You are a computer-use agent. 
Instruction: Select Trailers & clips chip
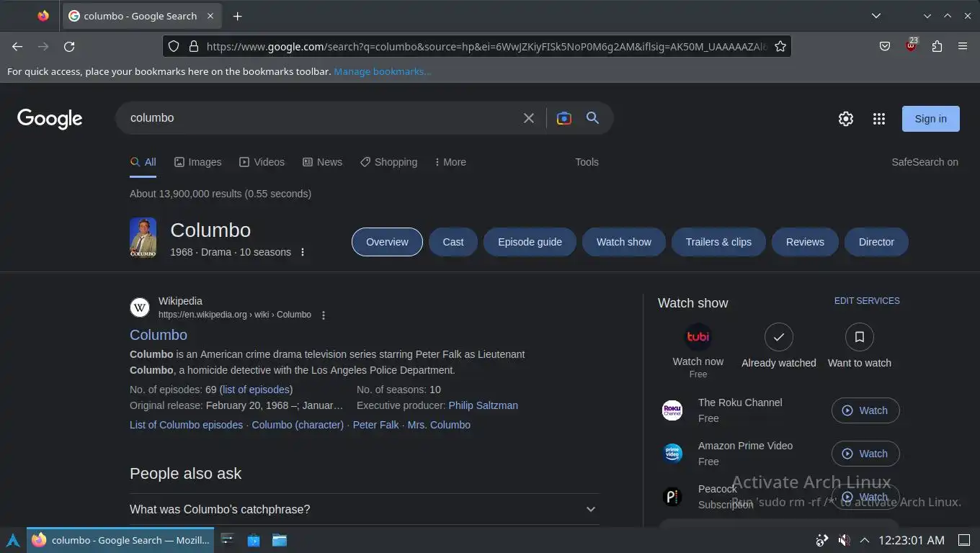click(x=718, y=242)
